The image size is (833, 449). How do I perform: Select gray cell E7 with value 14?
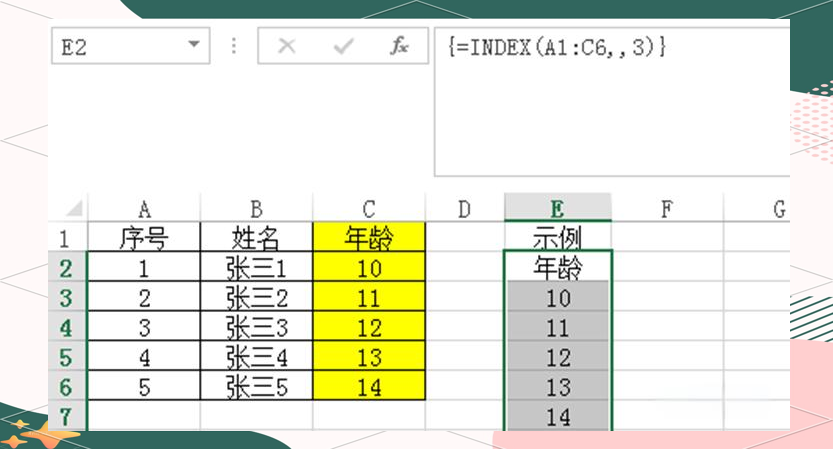[558, 416]
